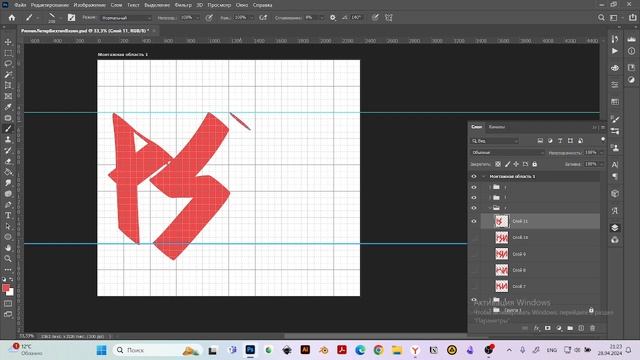The image size is (640, 360).
Task: Select the Paint Bucket tool
Action: click(8, 172)
